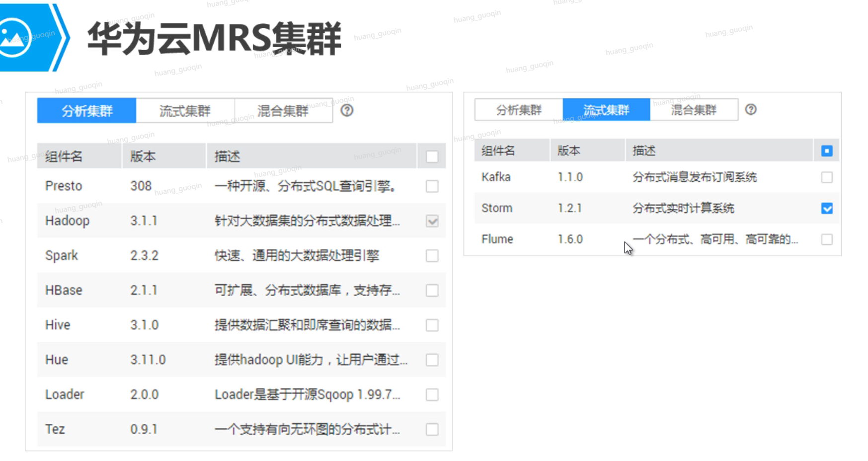This screenshot has width=868, height=461.
Task: Check the Kafka component checkbox
Action: tap(827, 177)
